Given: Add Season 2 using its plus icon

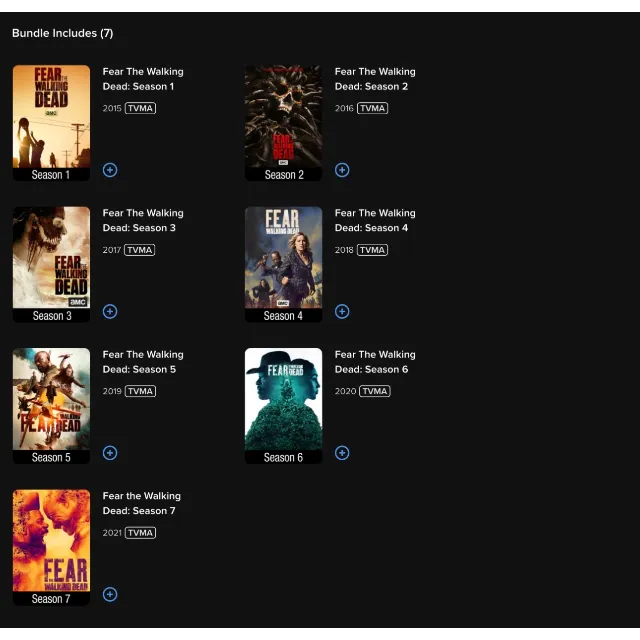Looking at the screenshot, I should pyautogui.click(x=342, y=170).
